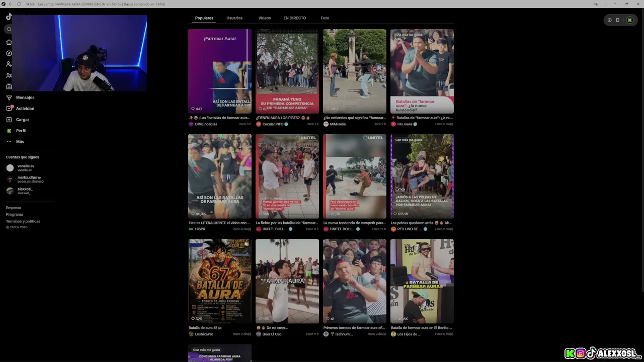Image resolution: width=644 pixels, height=362 pixels.
Task: Switch to the EN DIRECTO tab
Action: [295, 18]
